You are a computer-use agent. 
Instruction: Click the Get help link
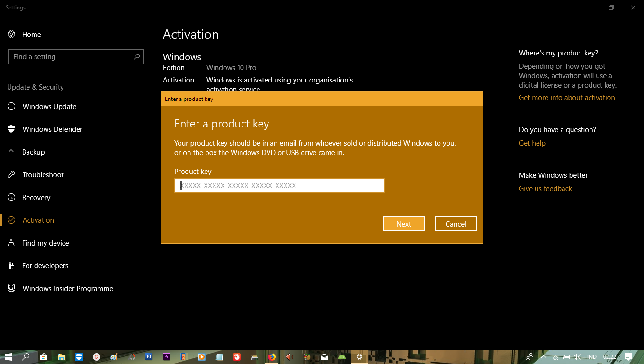click(x=532, y=143)
